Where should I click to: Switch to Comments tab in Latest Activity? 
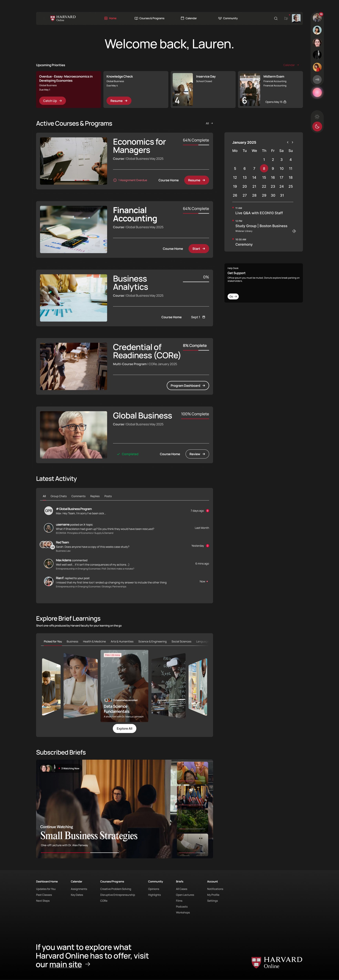point(78,496)
